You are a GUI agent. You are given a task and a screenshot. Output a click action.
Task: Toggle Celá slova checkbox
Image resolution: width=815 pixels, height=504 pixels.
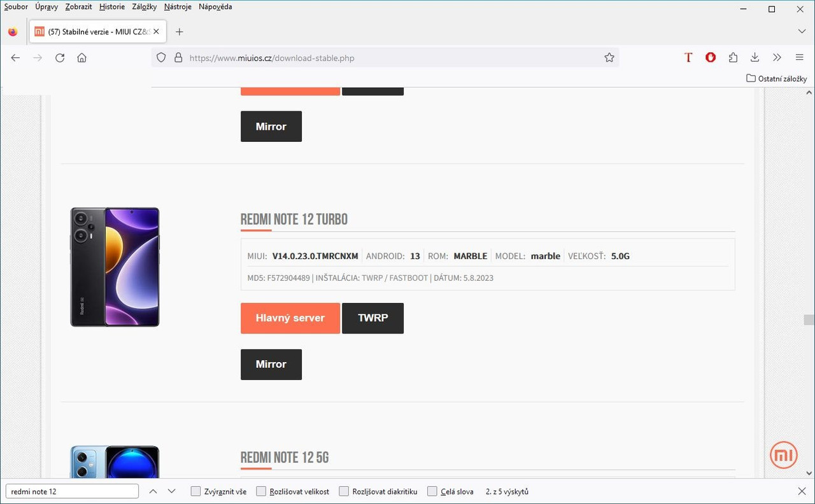pyautogui.click(x=432, y=491)
